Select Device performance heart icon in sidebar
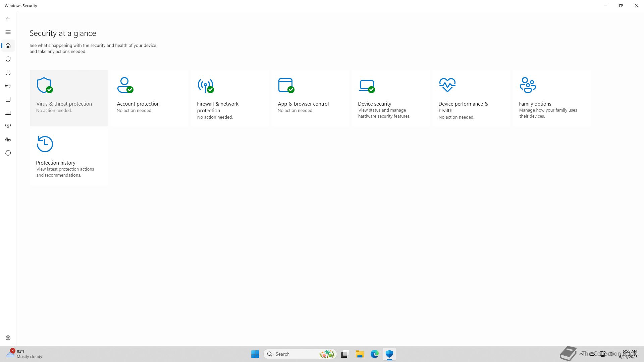Viewport: 644px width, 362px height. 8,126
